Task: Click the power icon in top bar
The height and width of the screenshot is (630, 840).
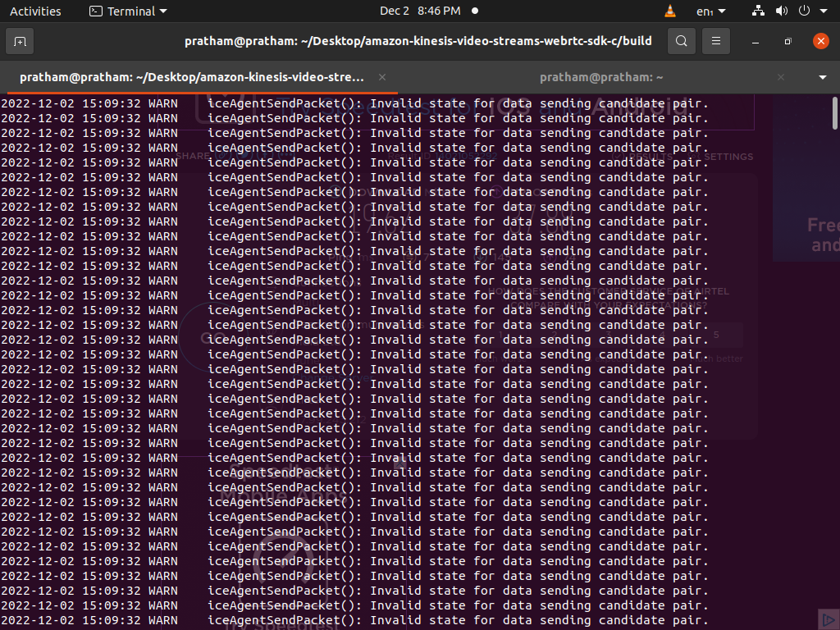Action: (x=804, y=11)
